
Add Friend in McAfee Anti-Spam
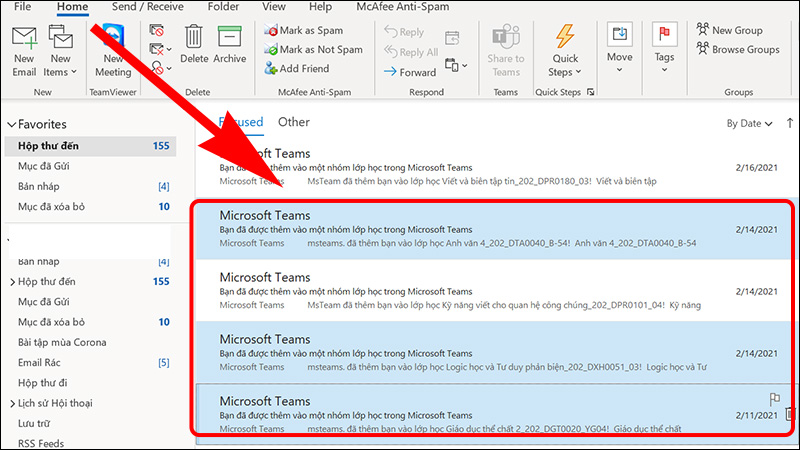pos(297,68)
